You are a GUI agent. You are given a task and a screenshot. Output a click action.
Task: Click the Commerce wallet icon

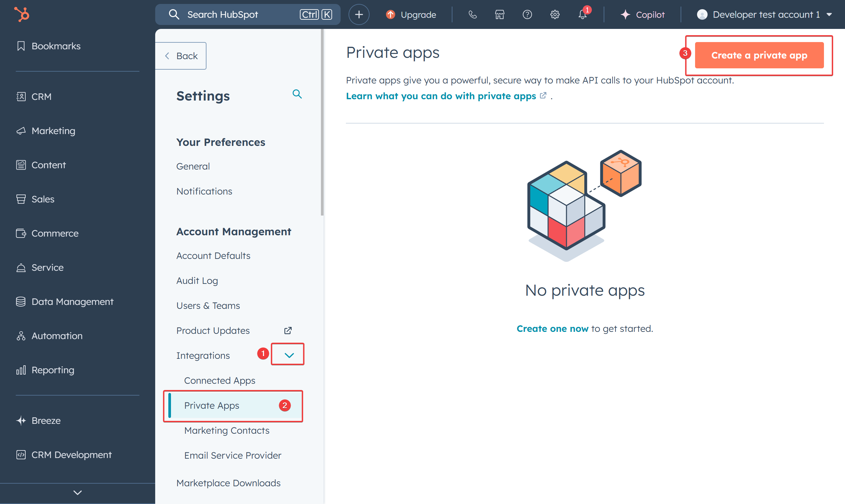21,233
